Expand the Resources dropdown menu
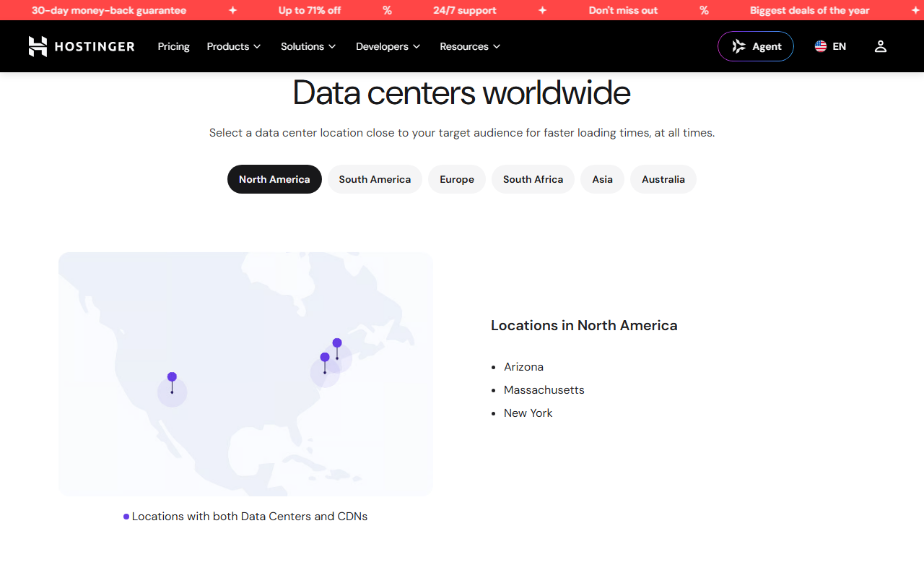924x578 pixels. pos(470,46)
